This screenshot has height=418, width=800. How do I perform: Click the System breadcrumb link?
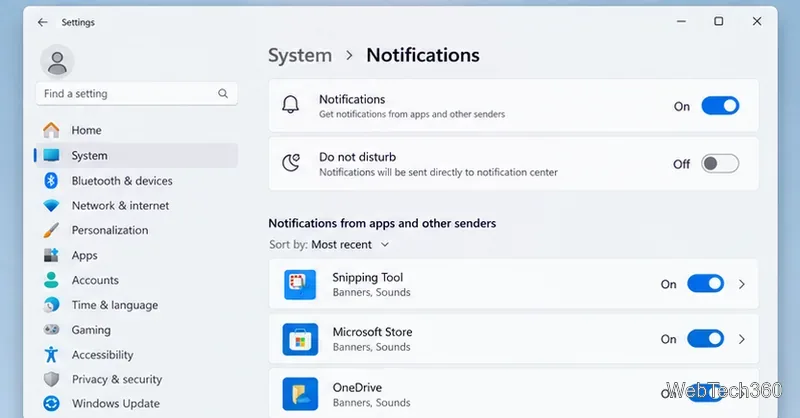[x=300, y=55]
